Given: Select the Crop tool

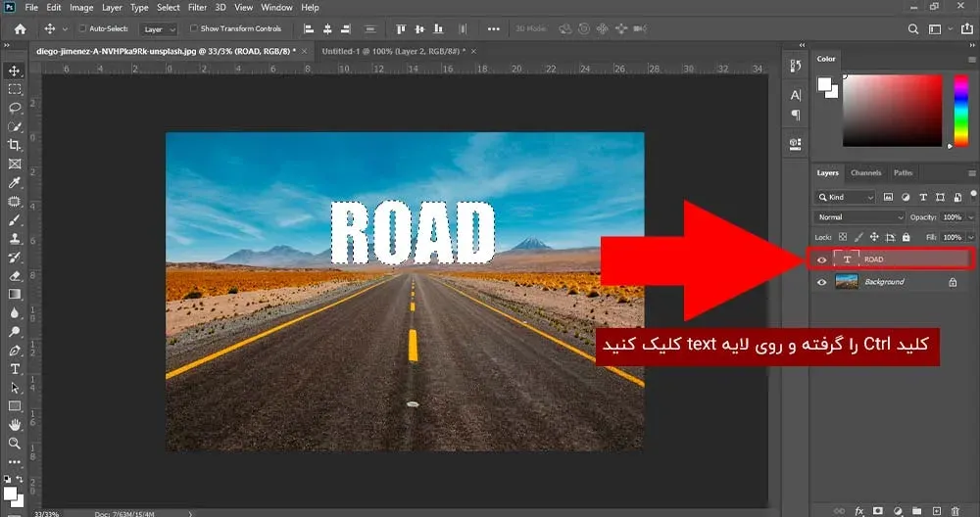Looking at the screenshot, I should click(15, 145).
